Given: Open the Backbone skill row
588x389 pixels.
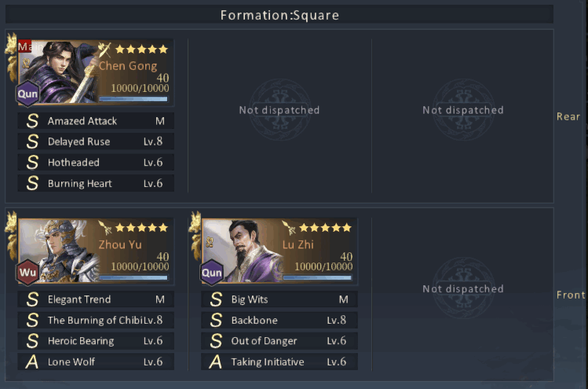Looking at the screenshot, I should coord(279,320).
